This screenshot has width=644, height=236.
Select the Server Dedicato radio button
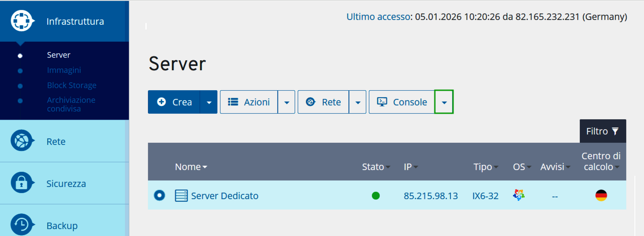(159, 196)
